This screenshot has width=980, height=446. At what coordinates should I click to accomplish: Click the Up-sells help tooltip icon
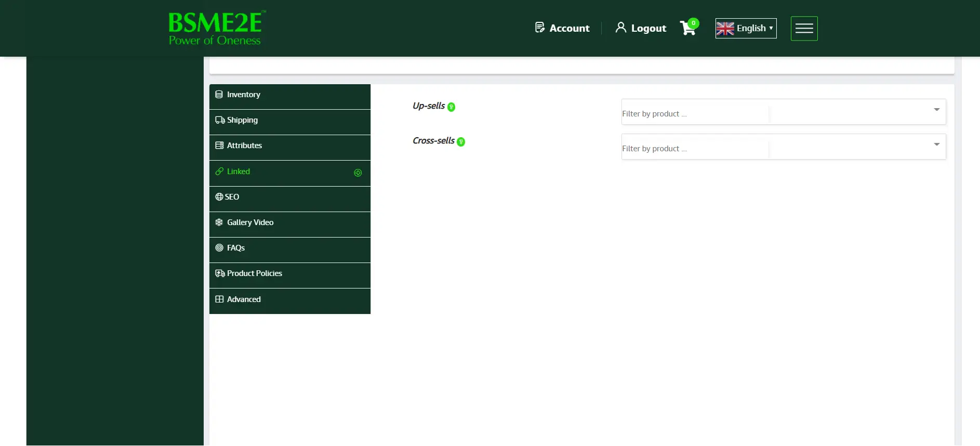coord(452,107)
